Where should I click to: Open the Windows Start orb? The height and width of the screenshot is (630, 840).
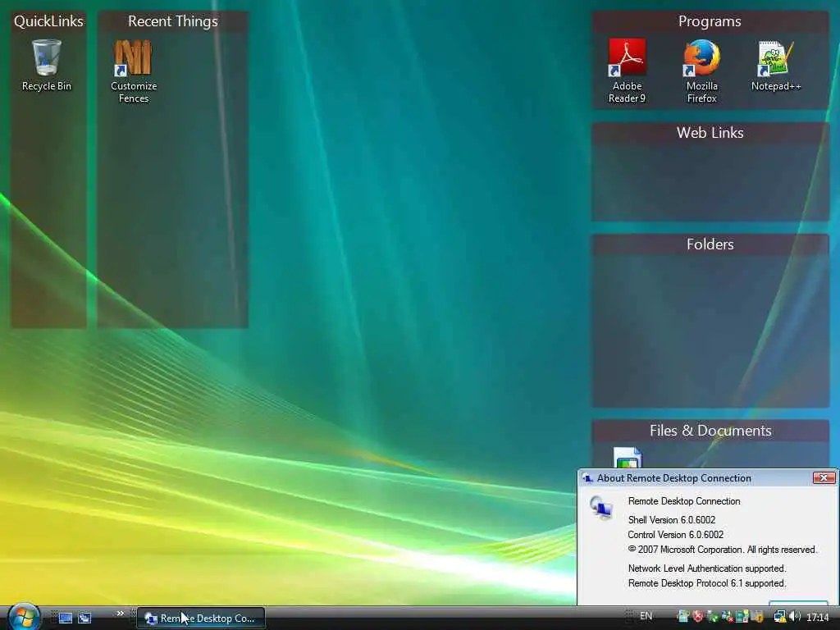pos(24,617)
